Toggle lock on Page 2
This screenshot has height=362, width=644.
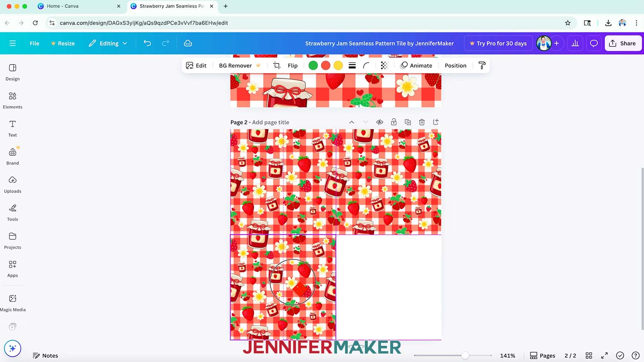[393, 122]
